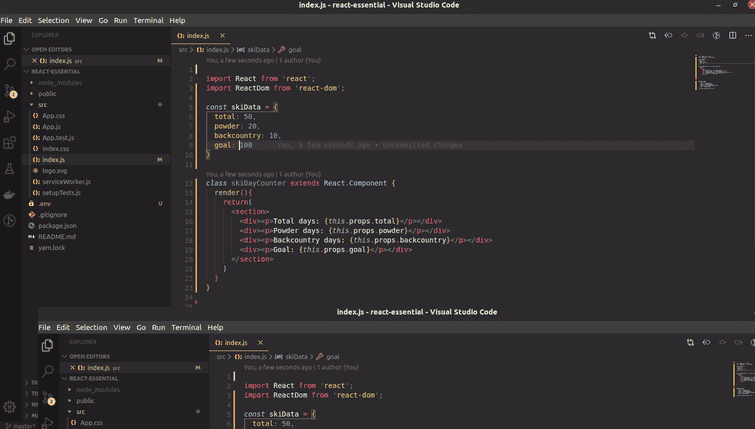The height and width of the screenshot is (429, 755).
Task: Open View menu in top window
Action: click(x=84, y=20)
